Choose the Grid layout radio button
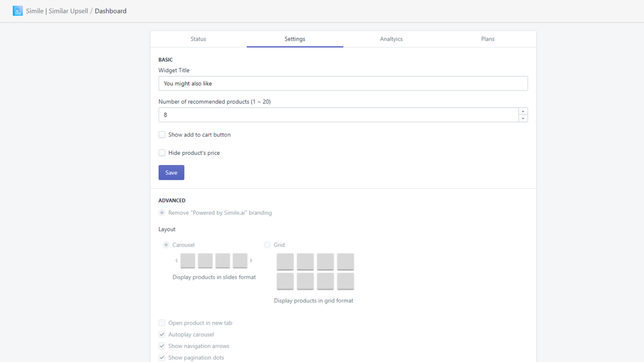This screenshot has height=362, width=644. [267, 245]
